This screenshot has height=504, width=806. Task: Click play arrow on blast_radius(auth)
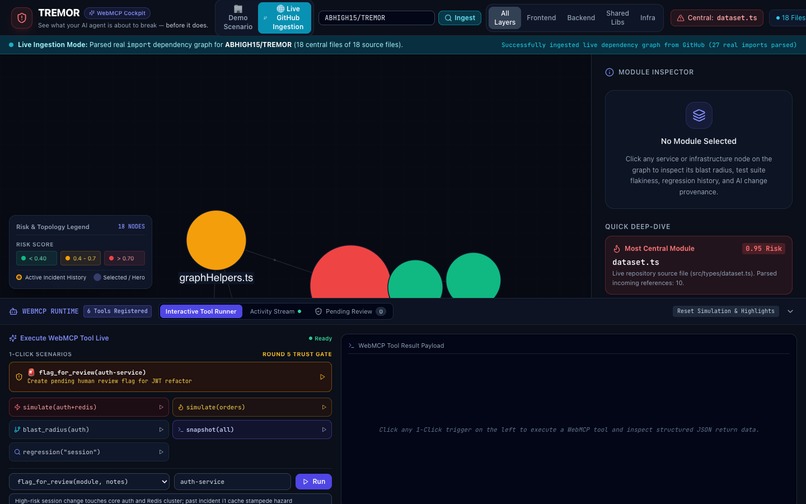(x=161, y=429)
